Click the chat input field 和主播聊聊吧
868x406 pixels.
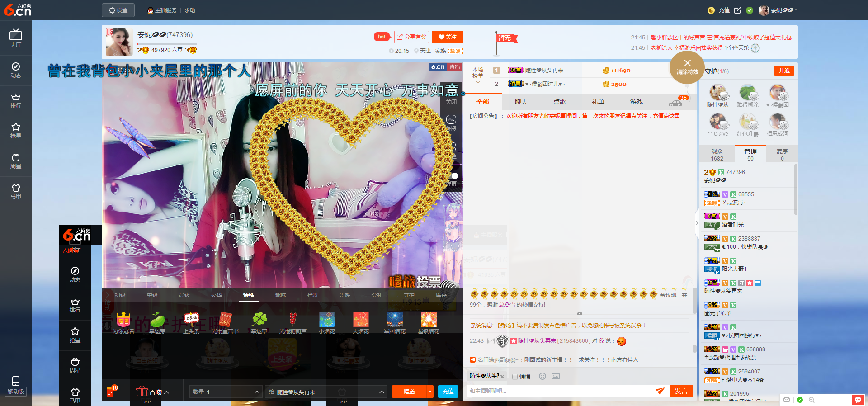[x=561, y=391]
